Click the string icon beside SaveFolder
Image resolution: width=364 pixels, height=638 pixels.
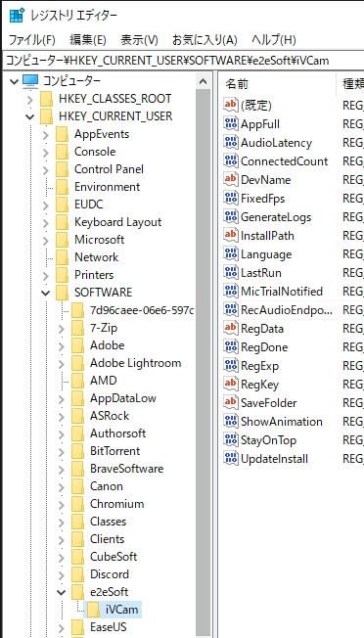[x=231, y=403]
